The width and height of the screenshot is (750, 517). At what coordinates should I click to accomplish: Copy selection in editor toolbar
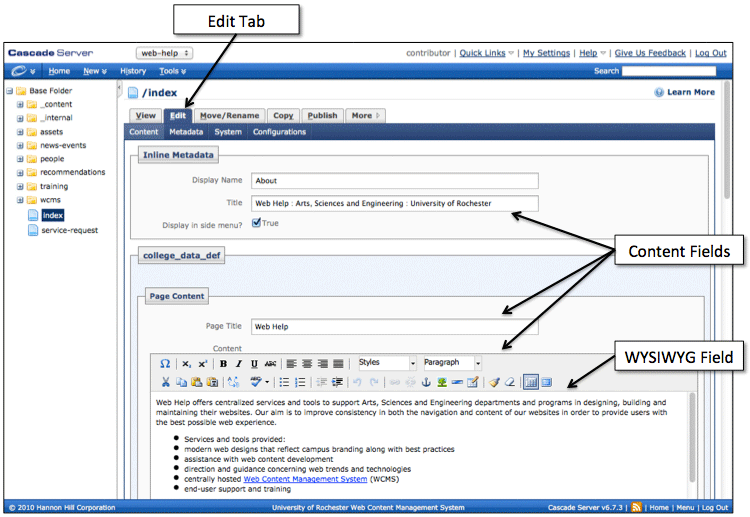(x=181, y=382)
